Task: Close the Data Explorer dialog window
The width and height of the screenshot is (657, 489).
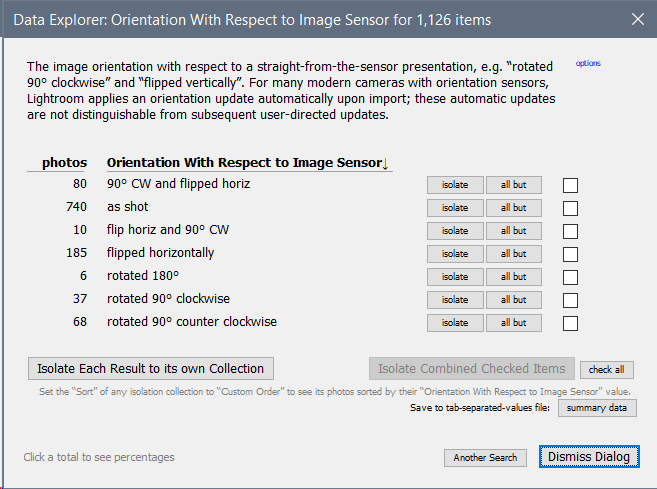Action: [638, 18]
